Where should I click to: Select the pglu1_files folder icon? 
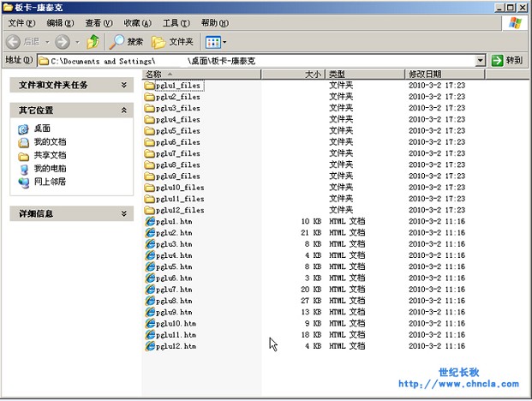click(x=149, y=86)
